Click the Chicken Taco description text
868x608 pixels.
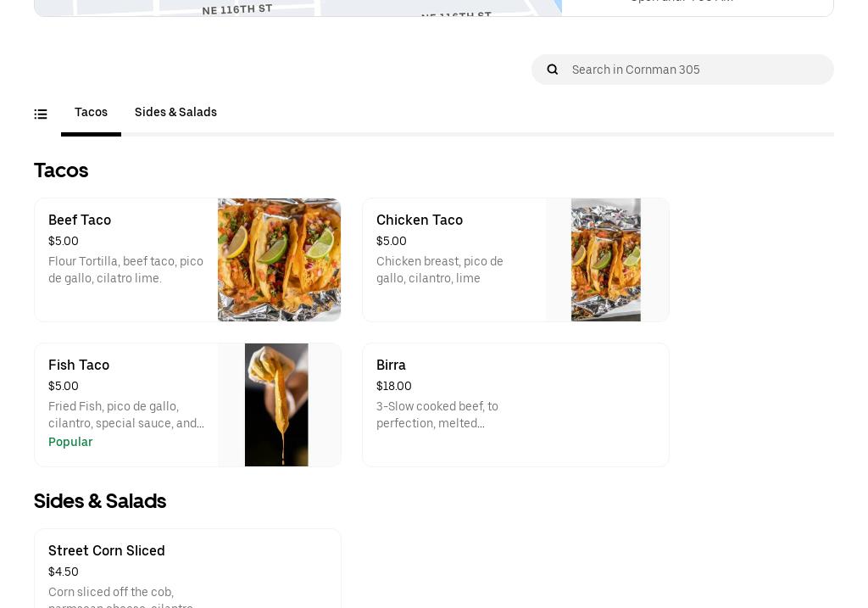(440, 270)
